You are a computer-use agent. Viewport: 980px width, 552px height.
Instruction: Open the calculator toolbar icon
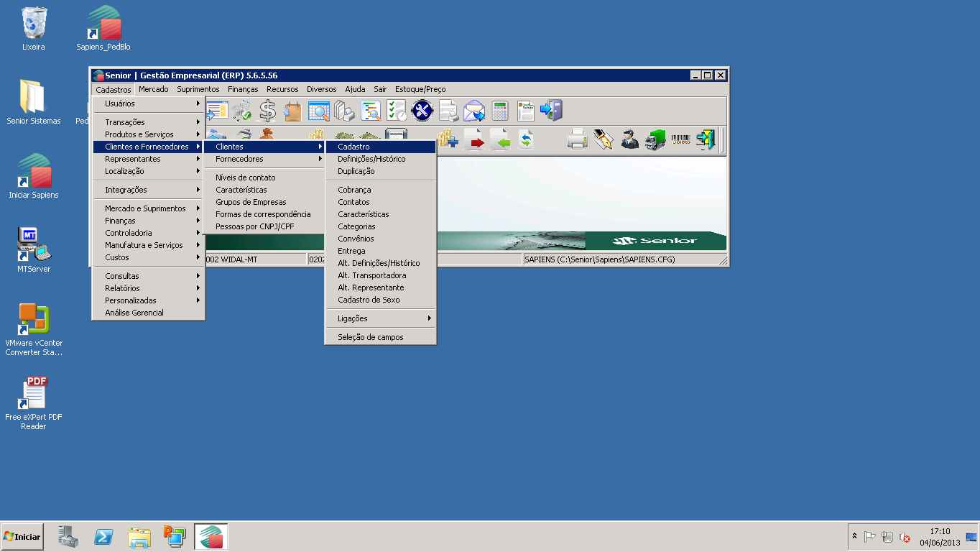[x=500, y=111]
